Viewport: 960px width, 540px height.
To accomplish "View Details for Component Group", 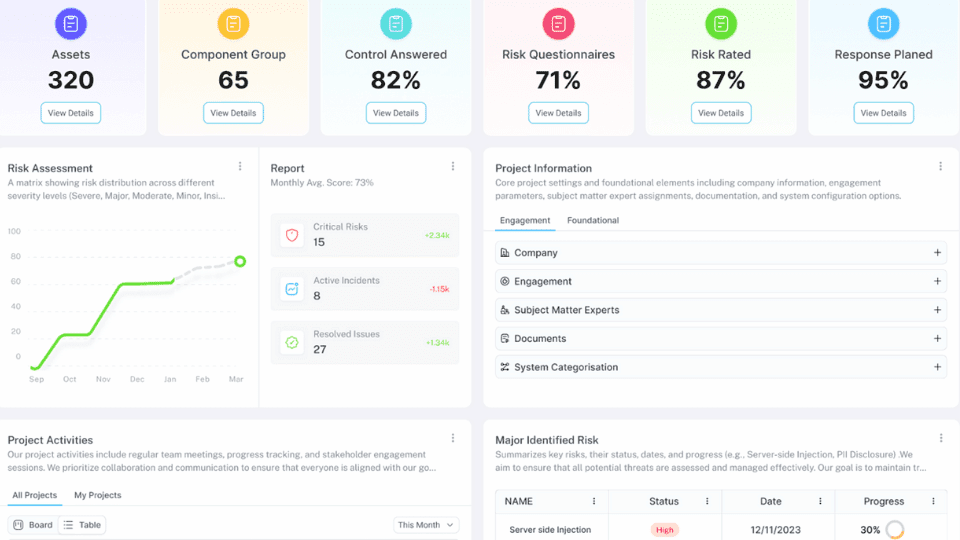I will (x=233, y=113).
